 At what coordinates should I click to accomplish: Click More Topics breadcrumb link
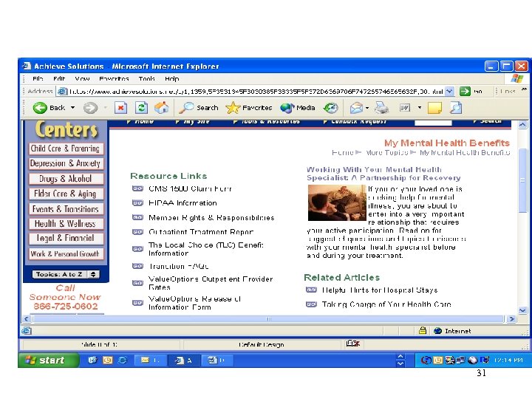[x=386, y=153]
